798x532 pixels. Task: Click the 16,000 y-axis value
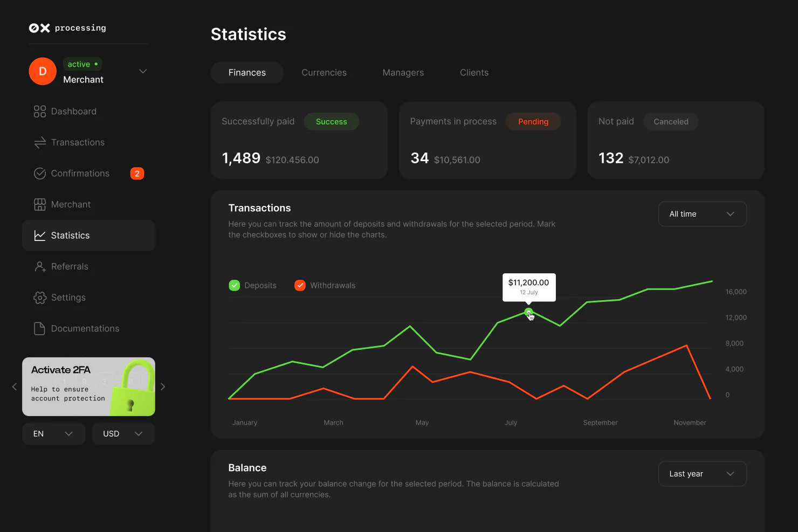(736, 292)
